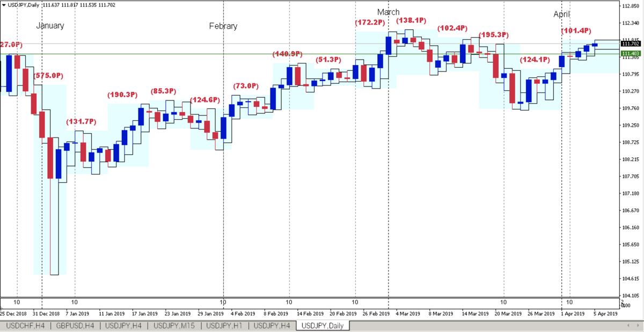Click the 5 Apr 2019 date on the time axis

[x=606, y=314]
